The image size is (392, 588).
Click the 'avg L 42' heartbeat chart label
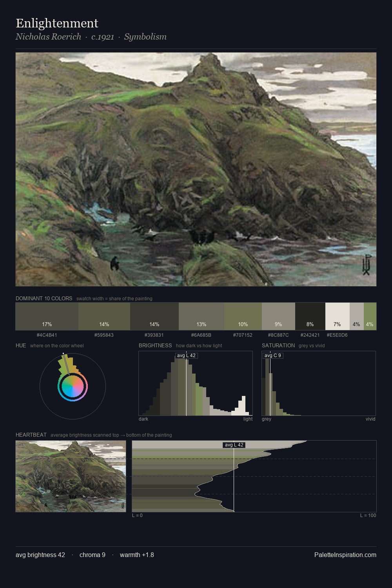pos(234,445)
